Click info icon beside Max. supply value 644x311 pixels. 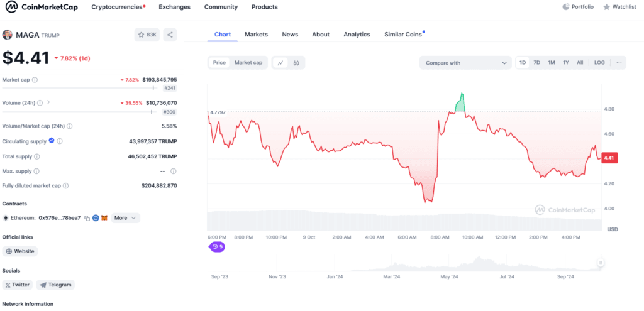pos(174,171)
